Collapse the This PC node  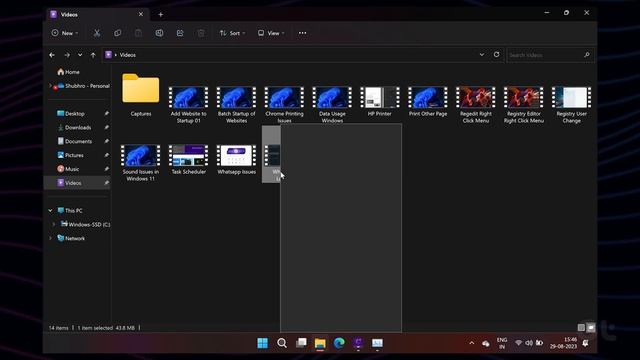tap(50, 211)
